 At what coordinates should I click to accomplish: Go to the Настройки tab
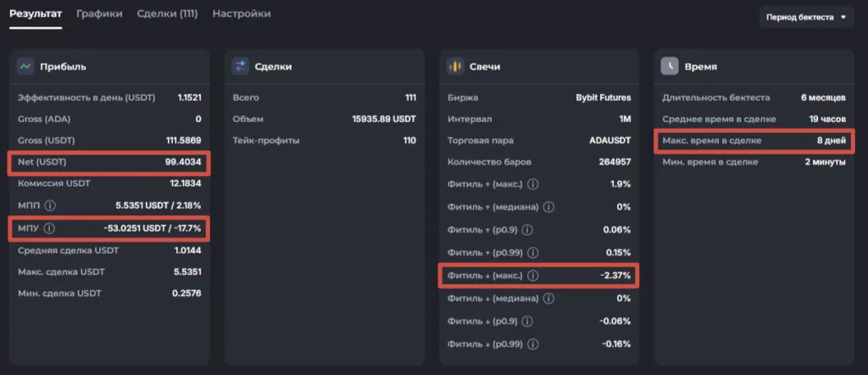click(x=242, y=14)
